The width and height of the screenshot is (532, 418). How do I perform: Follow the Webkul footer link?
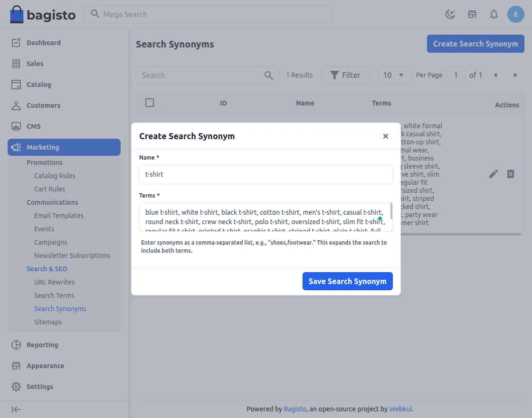pos(400,409)
